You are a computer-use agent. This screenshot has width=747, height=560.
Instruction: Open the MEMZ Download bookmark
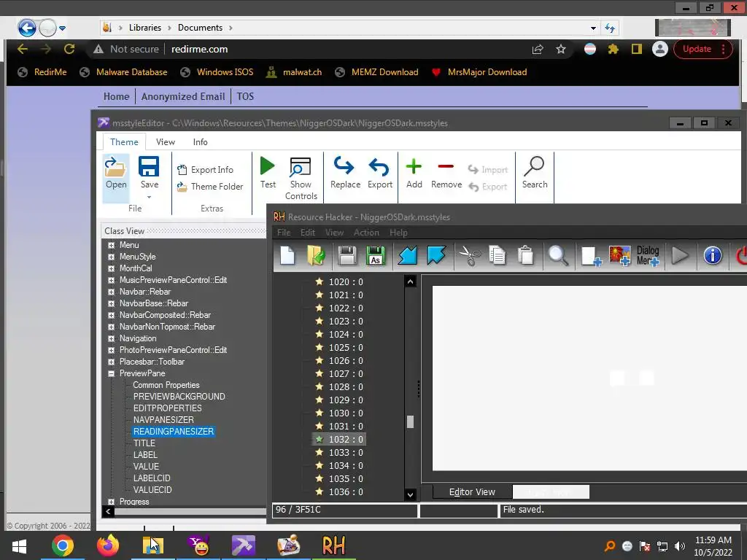click(x=377, y=72)
